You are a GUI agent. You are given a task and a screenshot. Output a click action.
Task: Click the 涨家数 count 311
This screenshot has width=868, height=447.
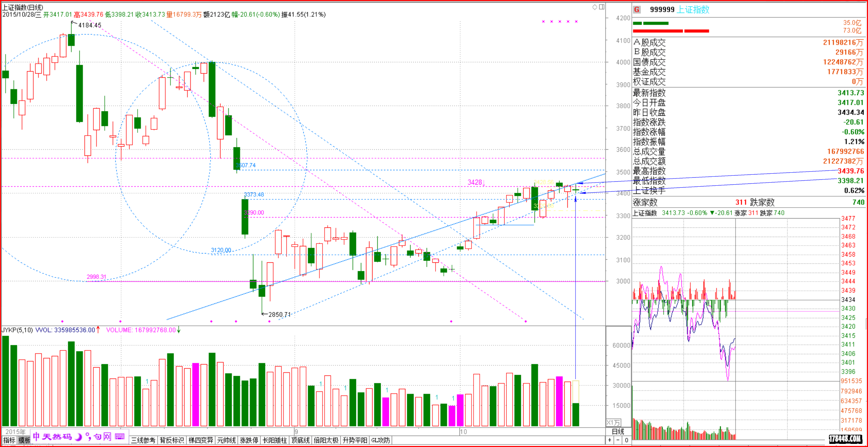tap(741, 202)
